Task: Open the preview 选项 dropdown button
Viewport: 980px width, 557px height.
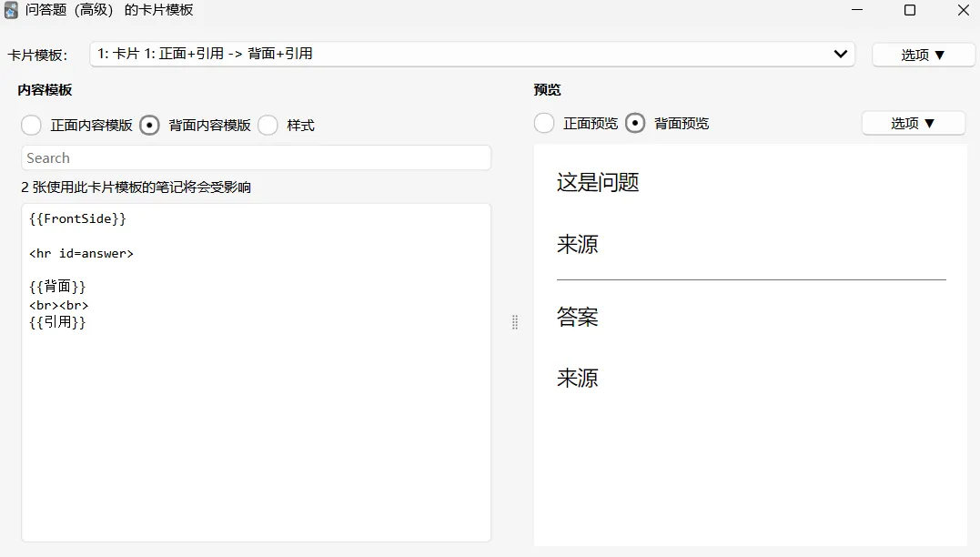Action: click(x=913, y=123)
